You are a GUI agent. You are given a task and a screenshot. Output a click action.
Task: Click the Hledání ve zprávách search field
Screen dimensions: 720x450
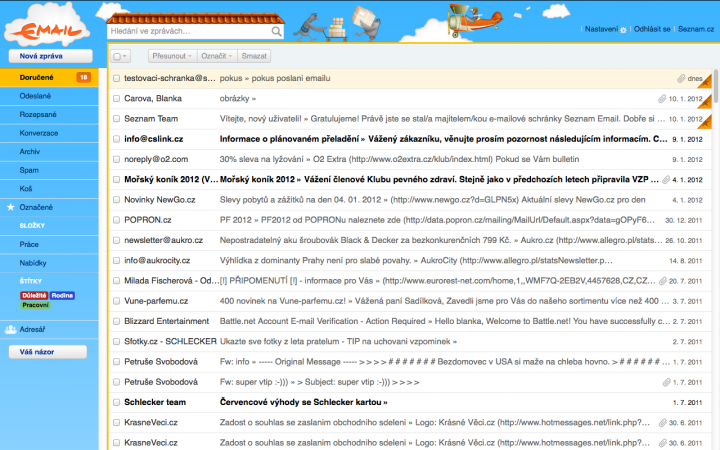189,31
